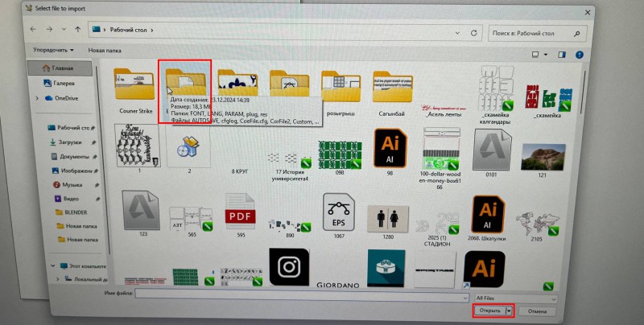This screenshot has height=325, width=644.
Task: Toggle the preview pane icon
Action: tap(561, 55)
